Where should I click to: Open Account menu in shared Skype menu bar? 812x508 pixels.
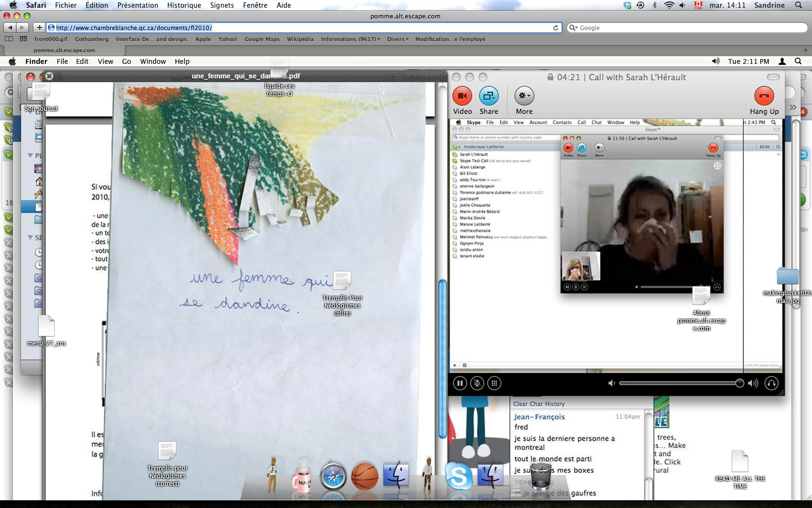click(x=538, y=122)
